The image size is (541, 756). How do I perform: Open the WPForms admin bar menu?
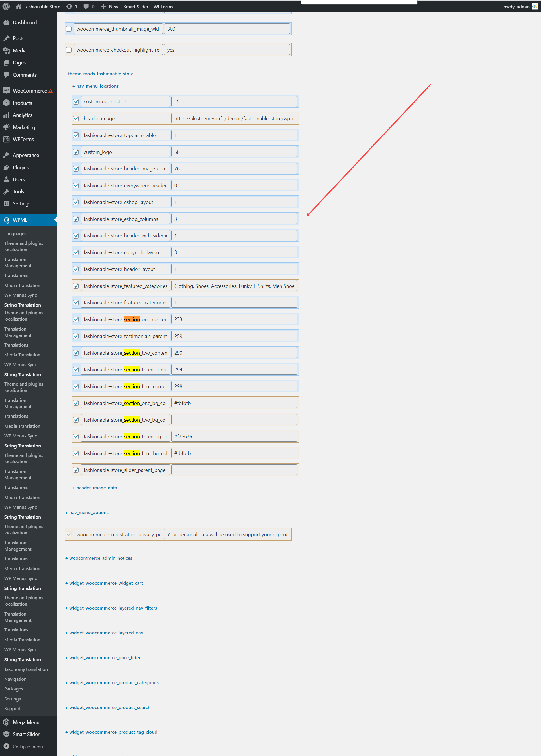[163, 6]
